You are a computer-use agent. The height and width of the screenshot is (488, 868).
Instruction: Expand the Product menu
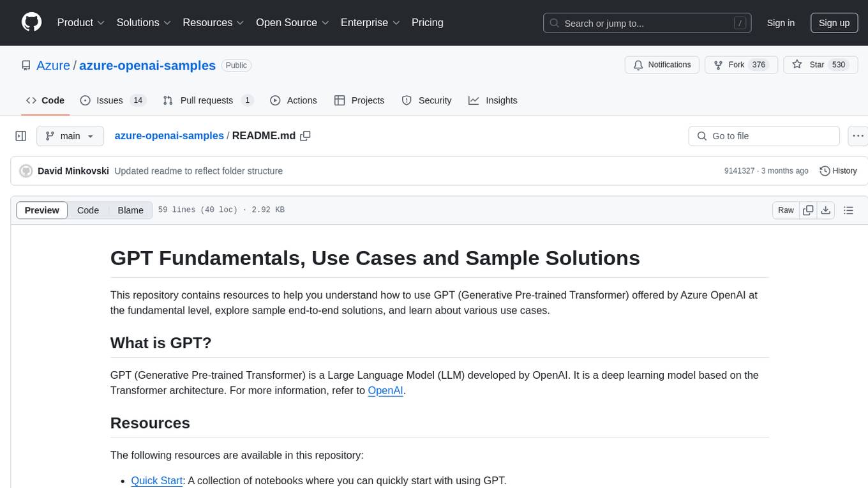[81, 22]
